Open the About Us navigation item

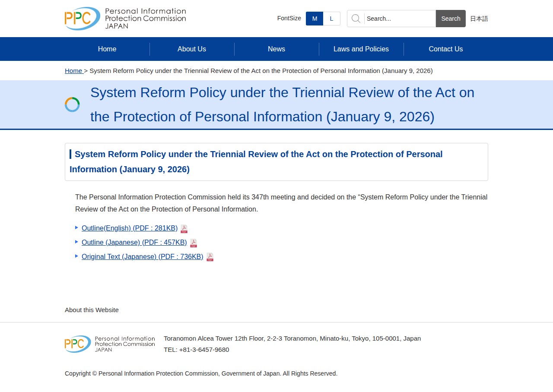tap(192, 49)
